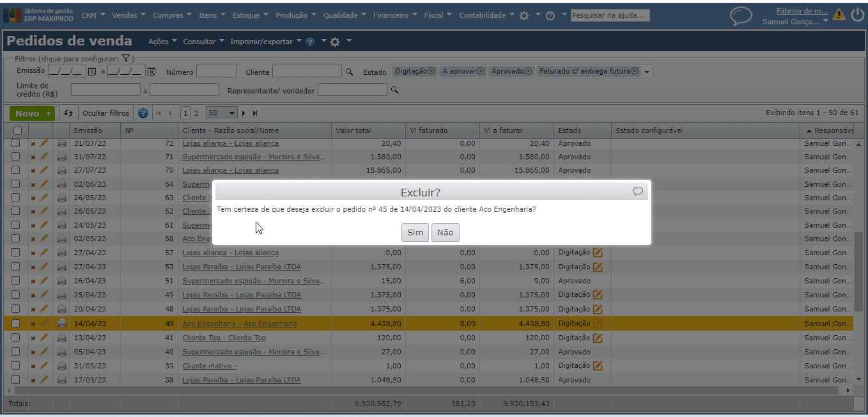Image resolution: width=868 pixels, height=417 pixels.
Task: Click the Digitação edit icon for order 53
Action: (x=598, y=267)
